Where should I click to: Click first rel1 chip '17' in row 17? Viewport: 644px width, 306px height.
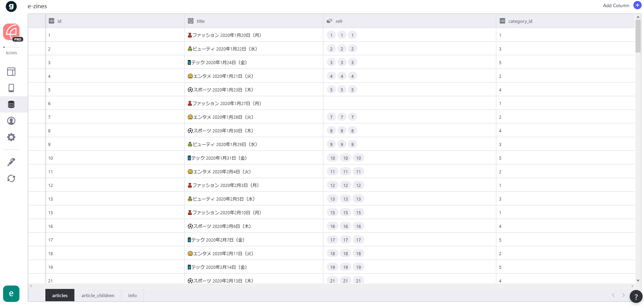pos(333,240)
